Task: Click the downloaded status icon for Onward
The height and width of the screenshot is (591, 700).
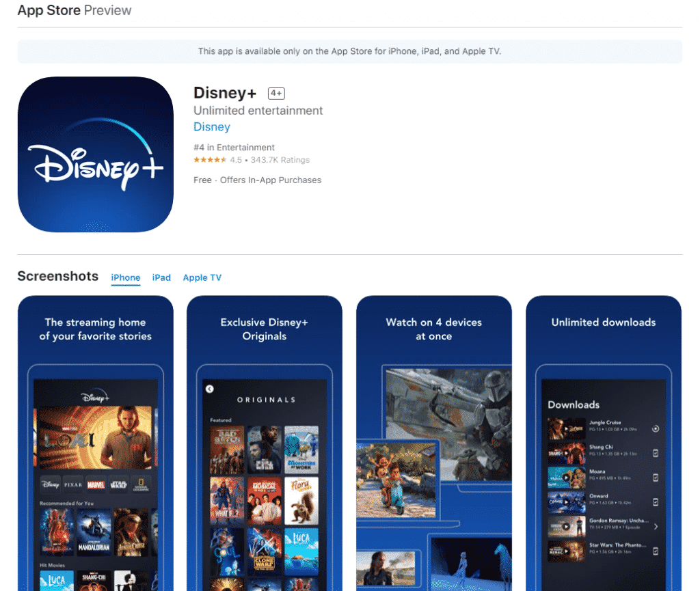Action: 656,502
